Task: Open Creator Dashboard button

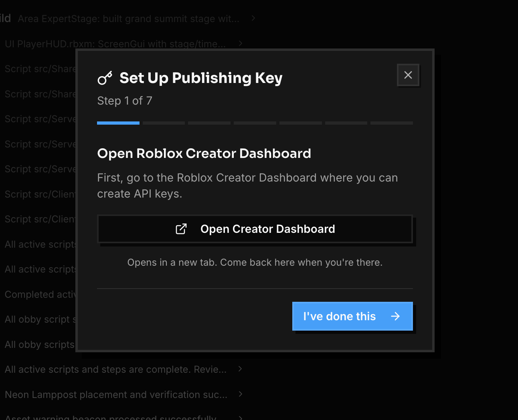Action: [x=255, y=229]
